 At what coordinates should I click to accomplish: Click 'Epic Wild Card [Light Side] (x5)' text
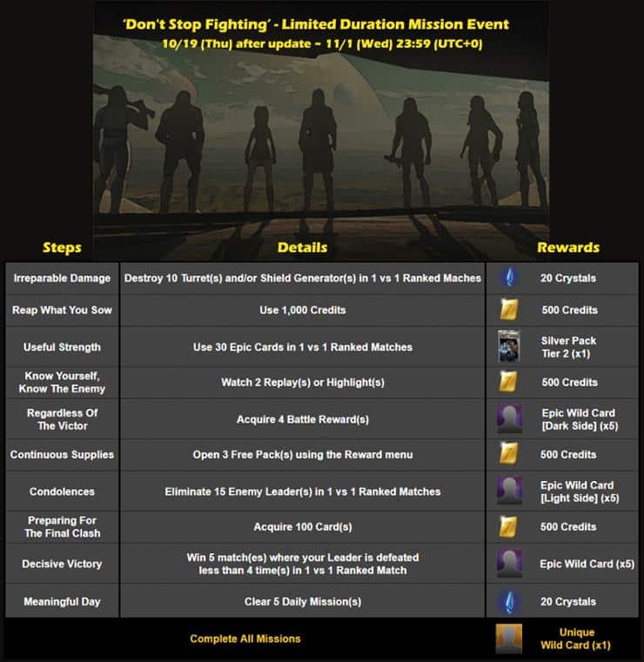tap(580, 491)
